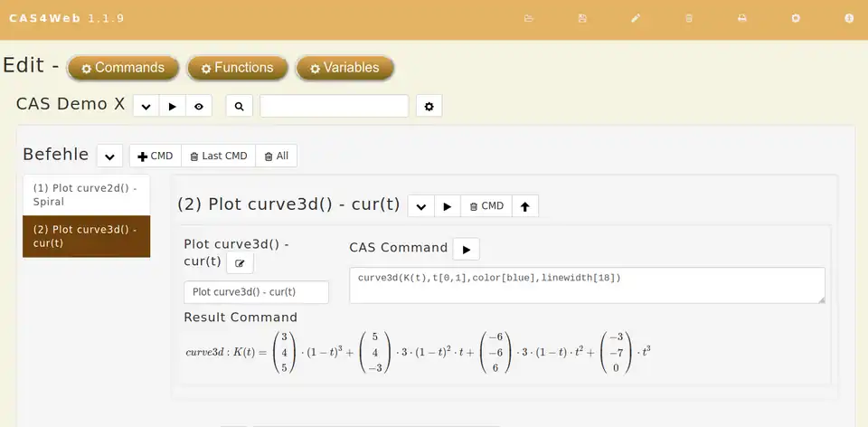This screenshot has width=868, height=427.
Task: Add a new command with +CMD button
Action: 156,157
